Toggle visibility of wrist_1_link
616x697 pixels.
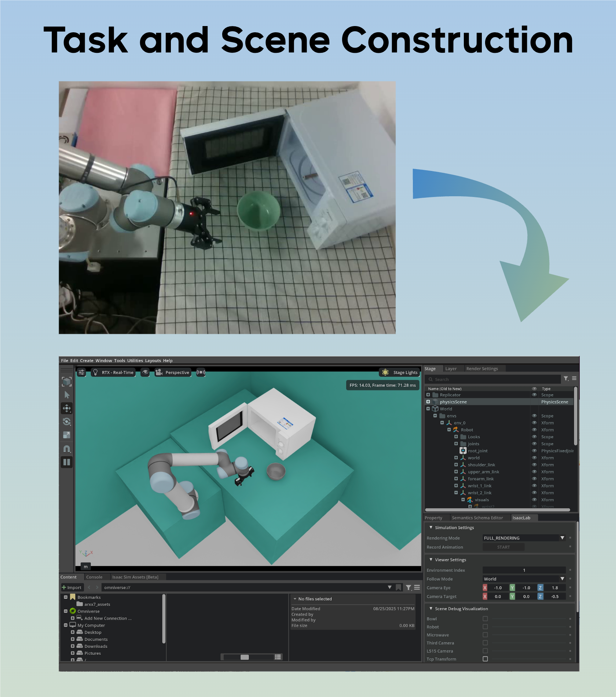(x=534, y=486)
